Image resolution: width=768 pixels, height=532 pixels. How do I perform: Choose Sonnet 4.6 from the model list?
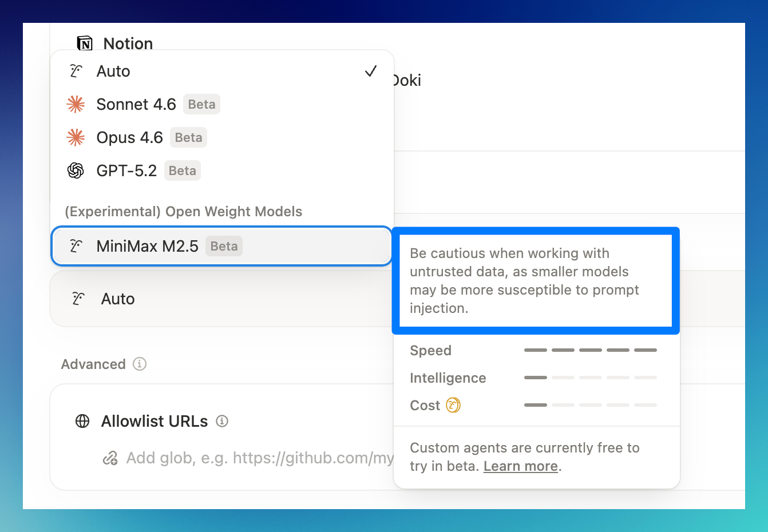point(136,104)
